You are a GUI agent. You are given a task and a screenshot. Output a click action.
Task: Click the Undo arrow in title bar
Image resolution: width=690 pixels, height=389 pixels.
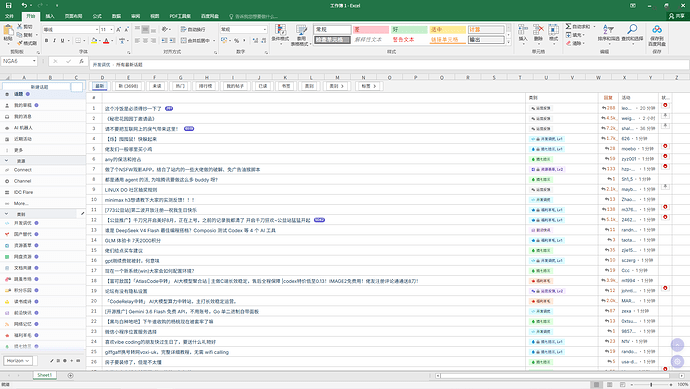pos(24,6)
